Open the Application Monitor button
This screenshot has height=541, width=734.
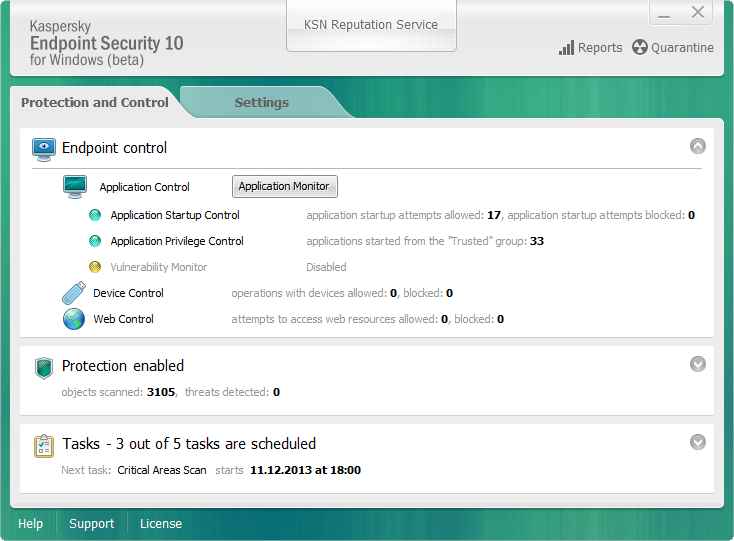pyautogui.click(x=284, y=186)
